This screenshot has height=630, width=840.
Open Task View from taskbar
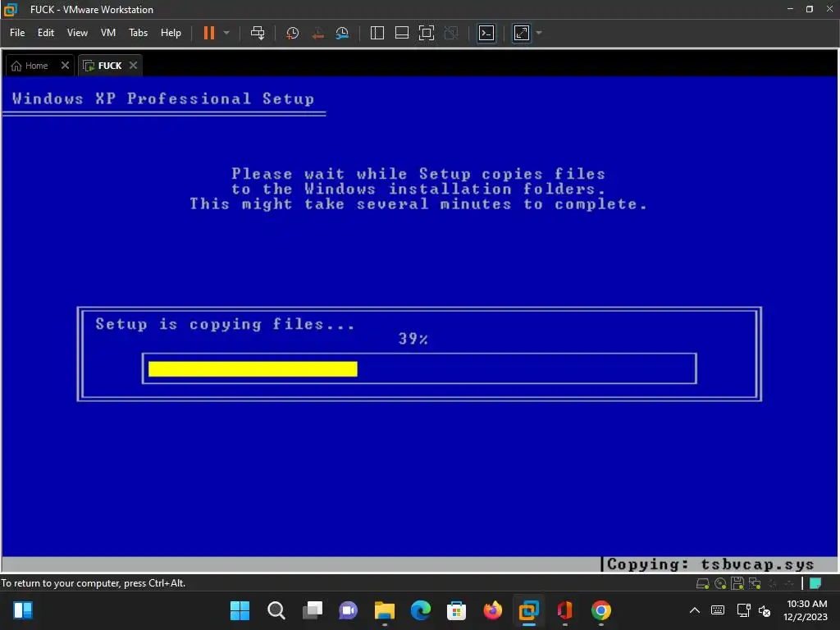[313, 610]
